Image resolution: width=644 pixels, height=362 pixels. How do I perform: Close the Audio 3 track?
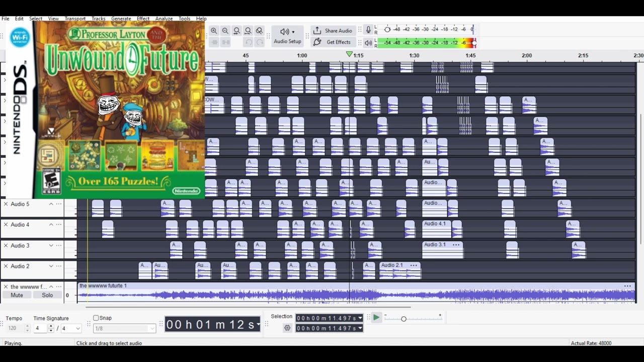6,245
